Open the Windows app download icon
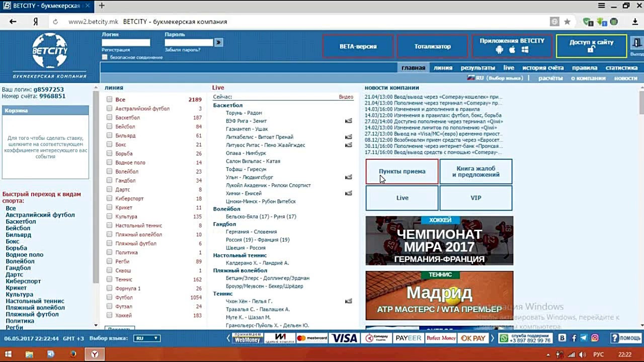This screenshot has width=644, height=362. pos(525,50)
